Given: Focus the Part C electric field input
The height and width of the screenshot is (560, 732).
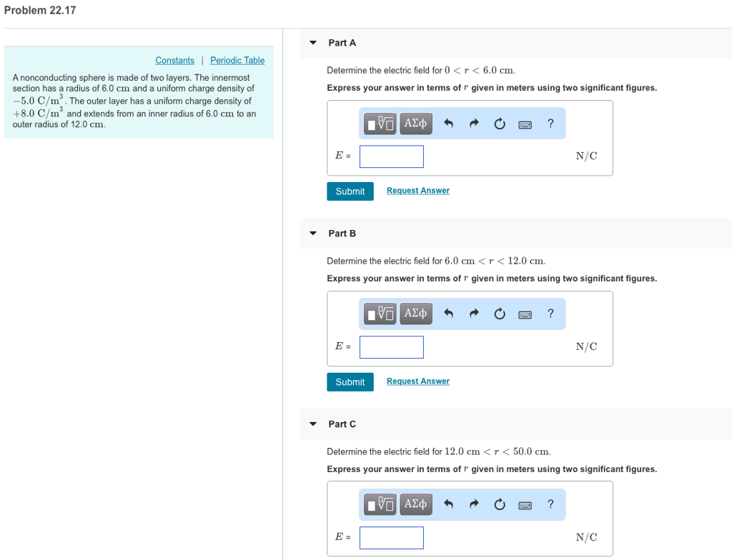Looking at the screenshot, I should click(392, 538).
